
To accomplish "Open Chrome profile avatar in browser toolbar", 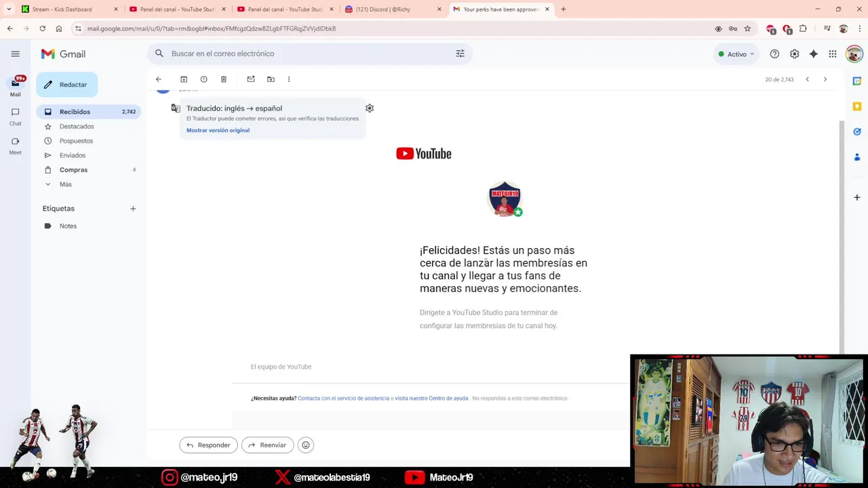I will (x=844, y=28).
